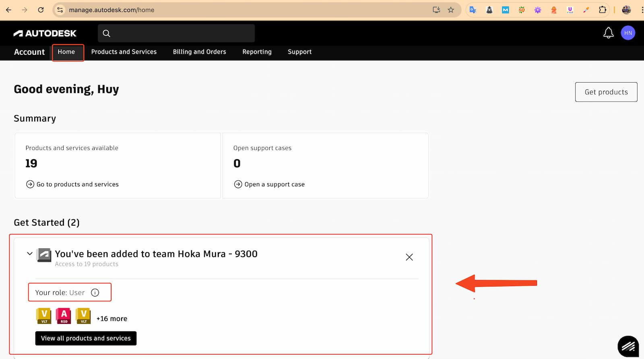
Task: Open the purple gear extension icon
Action: click(538, 10)
